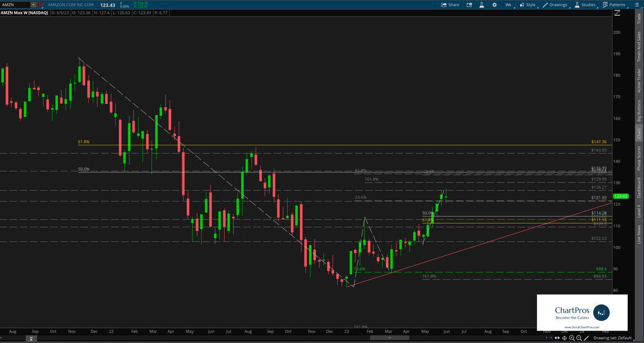This screenshot has width=644, height=343.
Task: Open the Wk timeframe dropdown
Action: pyautogui.click(x=508, y=4)
